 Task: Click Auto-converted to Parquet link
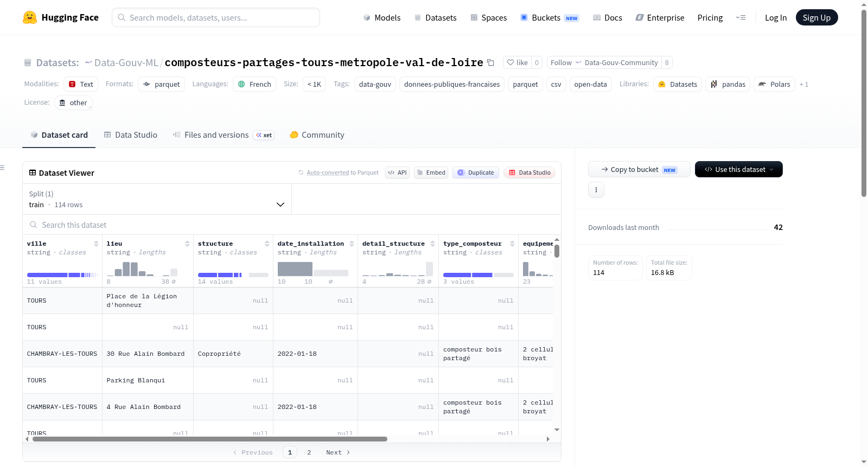(x=327, y=172)
